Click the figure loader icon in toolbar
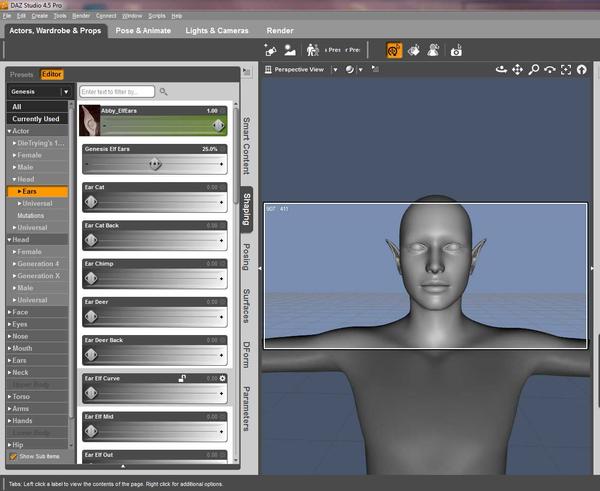The height and width of the screenshot is (491, 600). (313, 50)
